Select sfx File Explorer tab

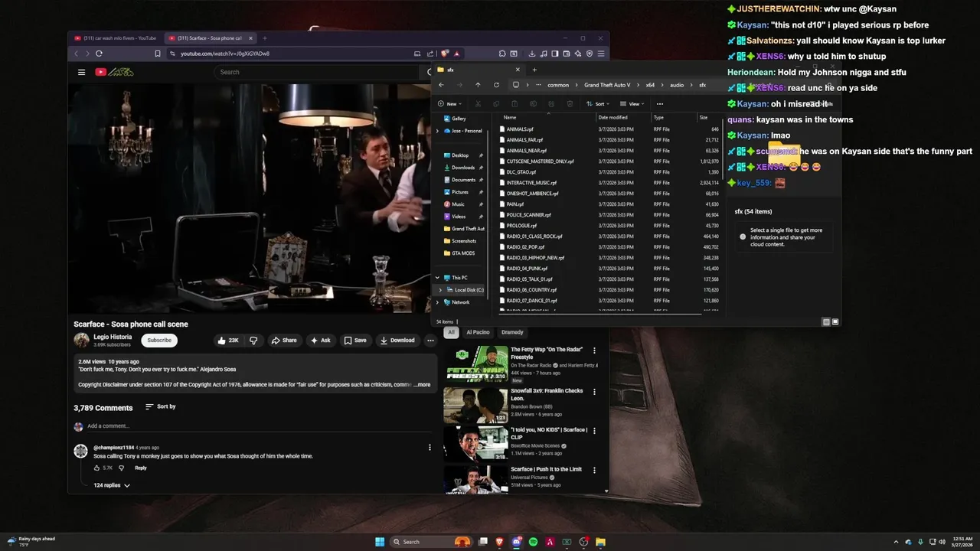click(479, 70)
